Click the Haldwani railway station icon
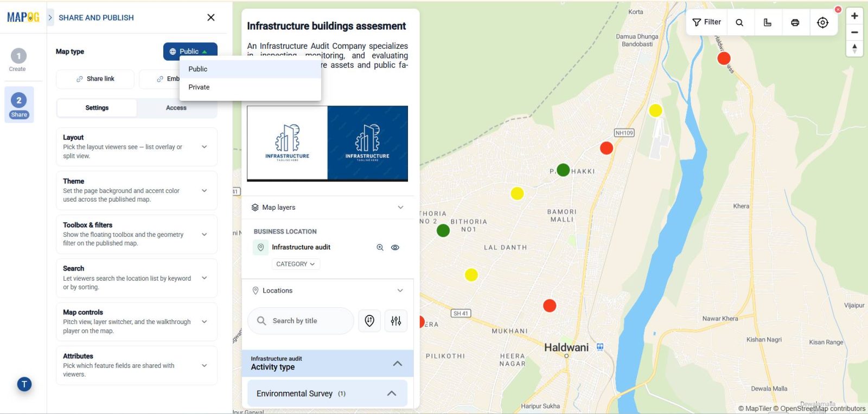This screenshot has width=868, height=414. (600, 347)
